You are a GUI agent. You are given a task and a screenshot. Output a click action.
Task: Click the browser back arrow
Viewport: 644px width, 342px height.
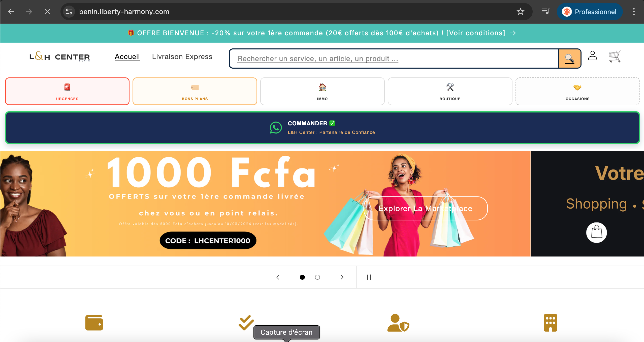coord(11,12)
